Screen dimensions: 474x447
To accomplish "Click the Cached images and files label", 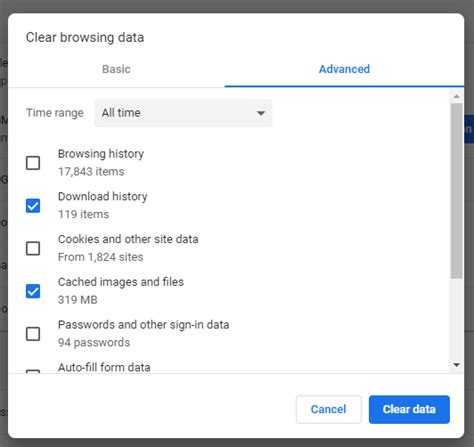I will [121, 282].
